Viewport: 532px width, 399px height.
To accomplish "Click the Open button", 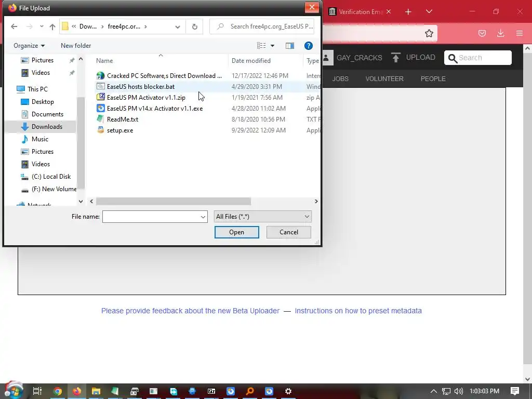I will point(236,232).
